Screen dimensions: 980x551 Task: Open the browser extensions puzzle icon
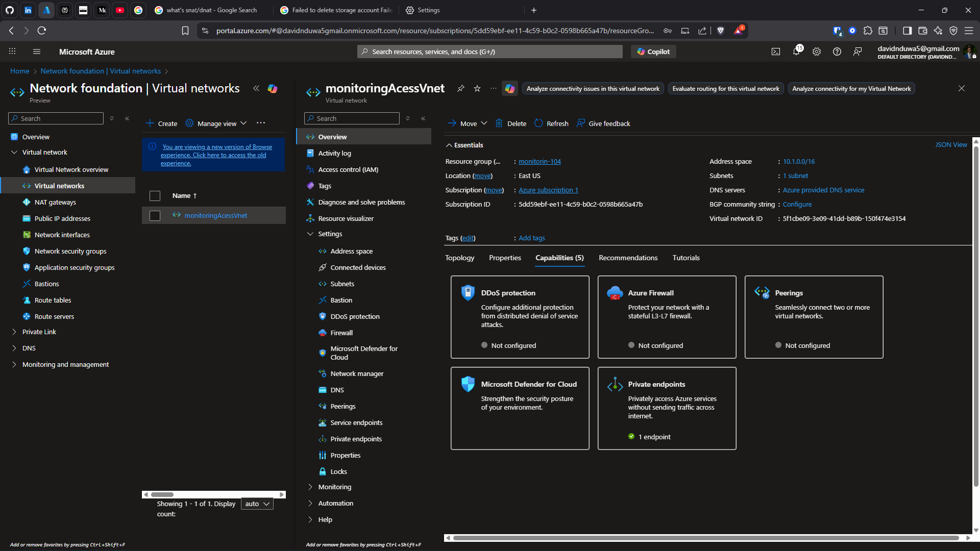(868, 31)
